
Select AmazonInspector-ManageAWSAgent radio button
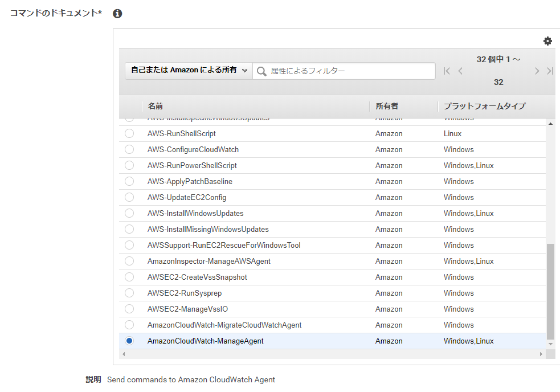coord(129,261)
